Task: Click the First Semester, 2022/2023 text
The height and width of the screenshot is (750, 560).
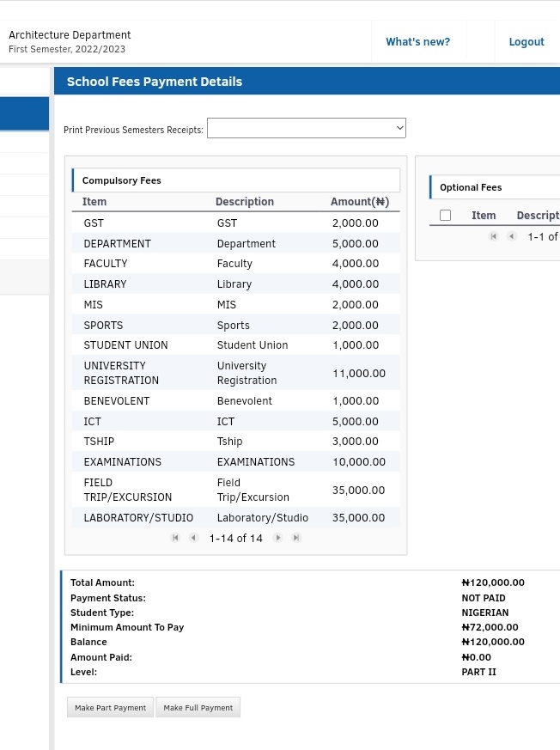Action: pyautogui.click(x=67, y=49)
